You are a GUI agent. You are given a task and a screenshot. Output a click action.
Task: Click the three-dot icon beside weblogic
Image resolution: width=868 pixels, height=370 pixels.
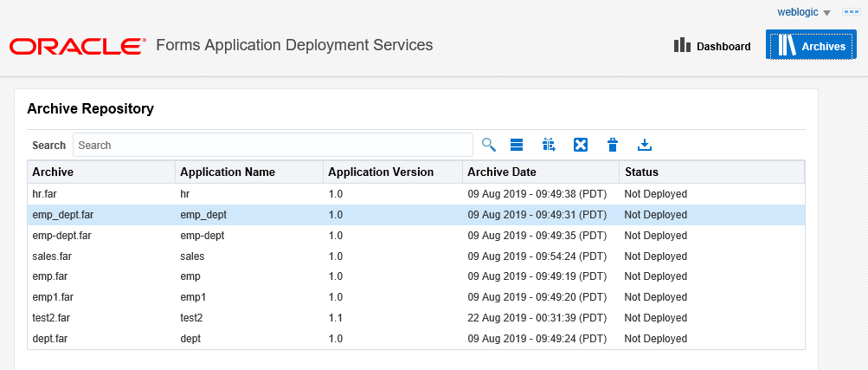[850, 11]
